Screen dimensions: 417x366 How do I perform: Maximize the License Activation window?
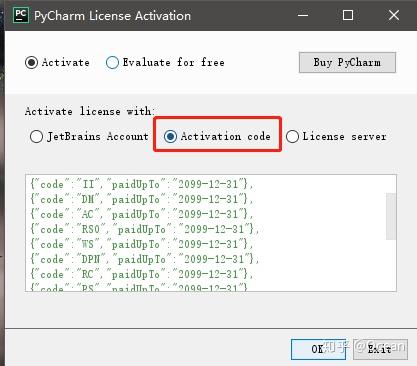point(348,15)
